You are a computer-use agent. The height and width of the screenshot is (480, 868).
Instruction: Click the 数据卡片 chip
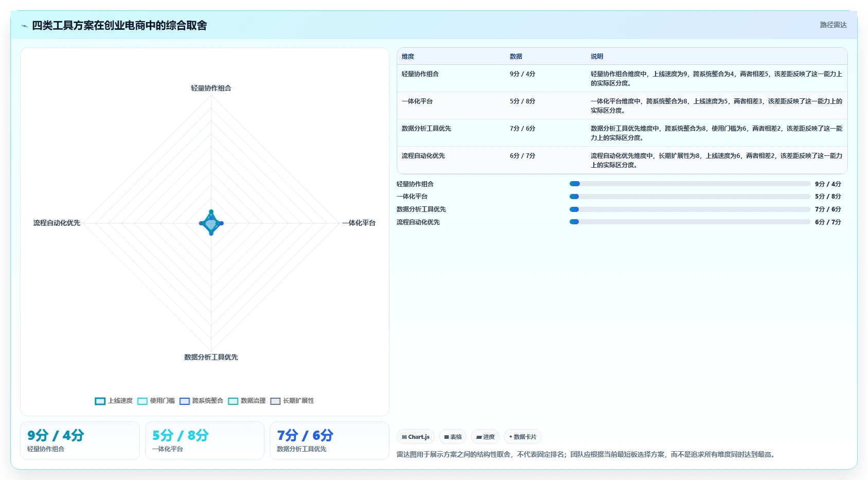(523, 437)
